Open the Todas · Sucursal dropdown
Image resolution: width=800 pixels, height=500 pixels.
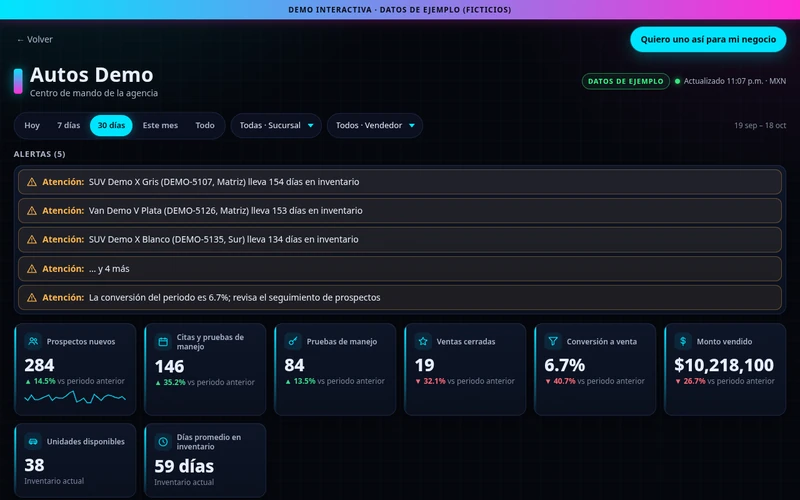tap(276, 126)
